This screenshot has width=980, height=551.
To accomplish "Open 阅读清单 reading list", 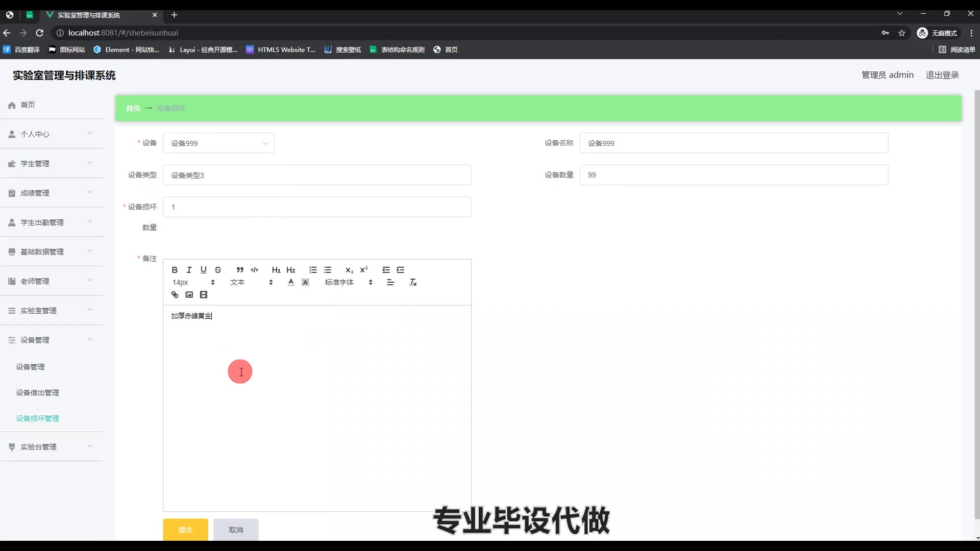I will 957,49.
